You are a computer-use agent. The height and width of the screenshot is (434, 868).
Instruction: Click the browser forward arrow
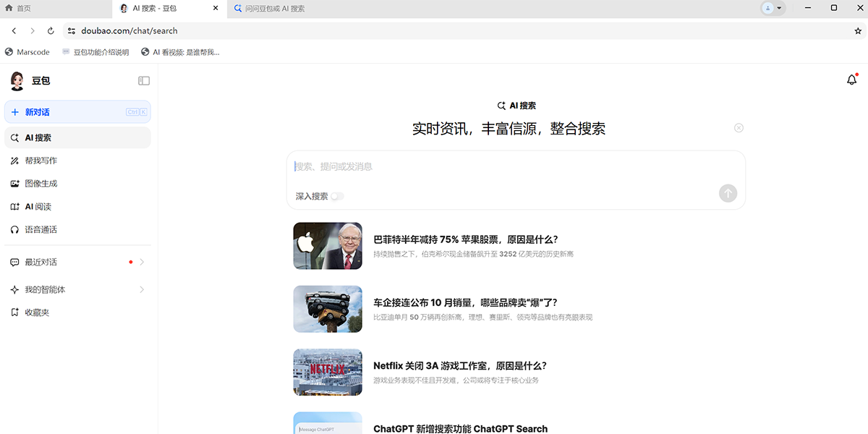tap(32, 31)
